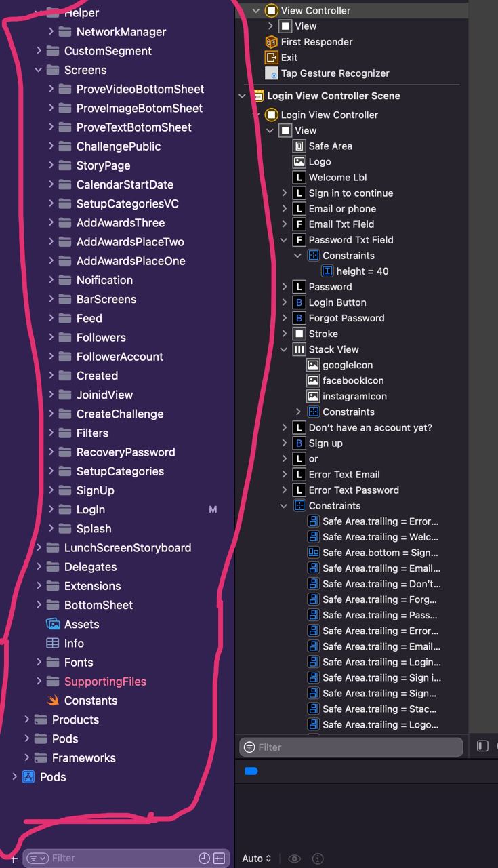Select Safe Area.trailing = Logo constraint
Viewport: 498px width, 868px height.
[381, 724]
